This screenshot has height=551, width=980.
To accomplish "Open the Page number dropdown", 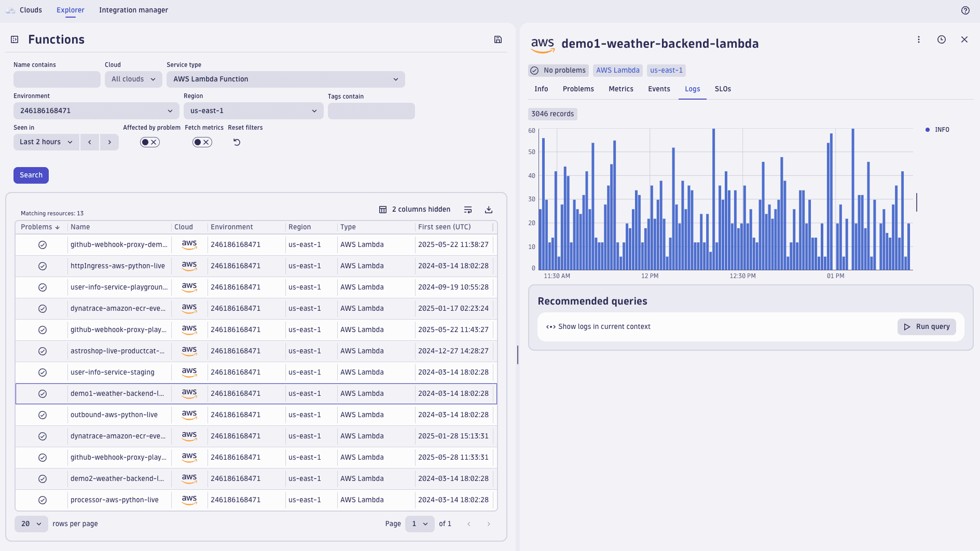I will point(419,524).
